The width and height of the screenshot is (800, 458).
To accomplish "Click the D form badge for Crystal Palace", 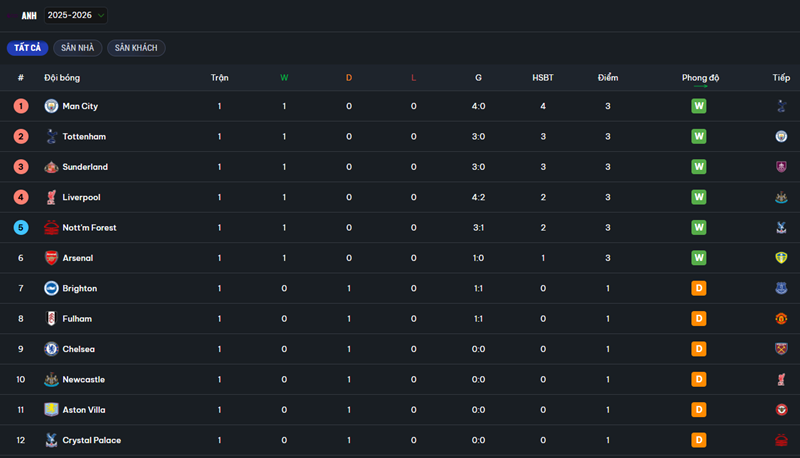I will 698,440.
